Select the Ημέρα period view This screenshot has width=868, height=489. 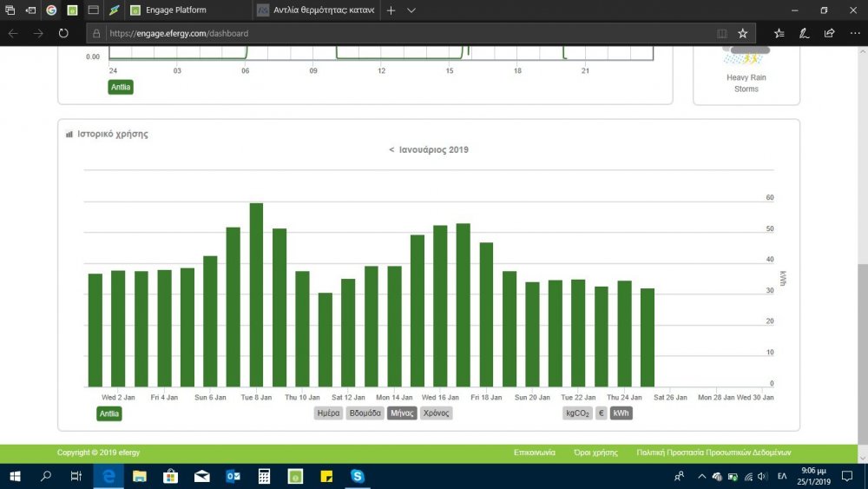click(x=328, y=413)
